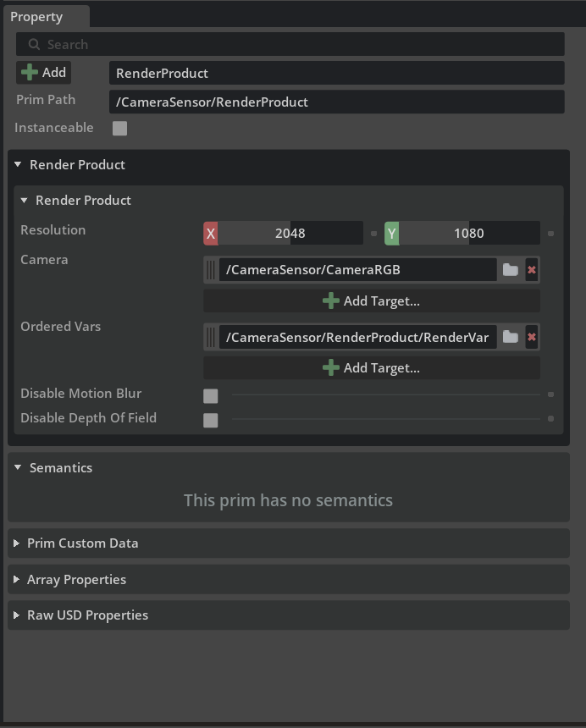Click the Prim Path input field
This screenshot has width=586, height=728.
337,102
